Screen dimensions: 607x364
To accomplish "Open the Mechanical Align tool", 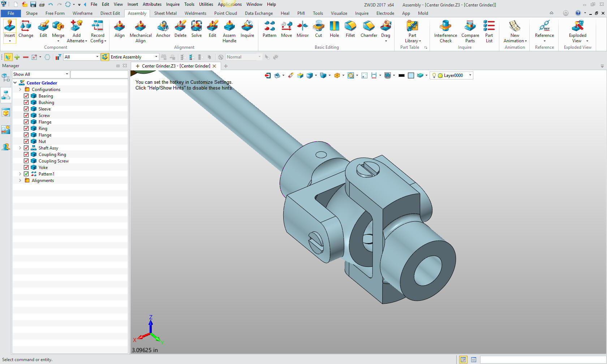I will point(141,32).
